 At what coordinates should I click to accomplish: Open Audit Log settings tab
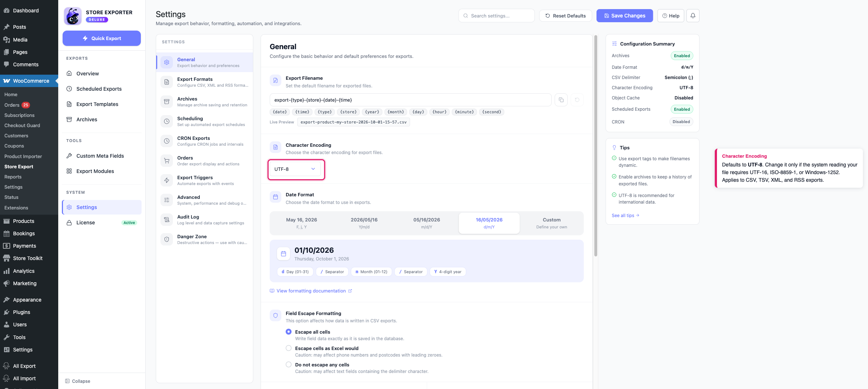click(205, 220)
